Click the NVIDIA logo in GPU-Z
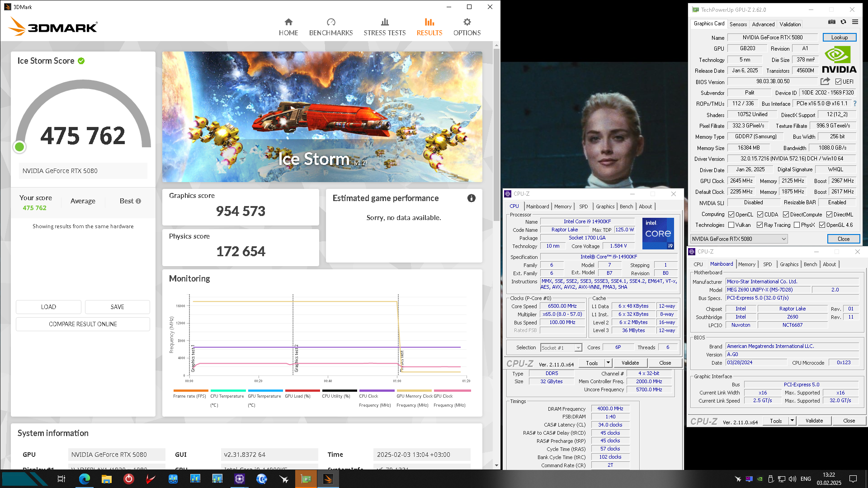 pos(839,60)
